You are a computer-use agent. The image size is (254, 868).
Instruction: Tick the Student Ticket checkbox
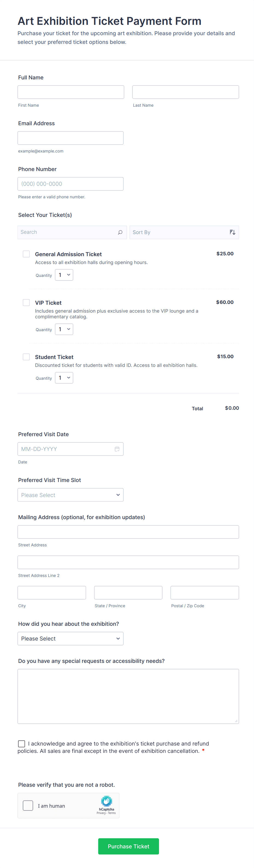coord(26,357)
